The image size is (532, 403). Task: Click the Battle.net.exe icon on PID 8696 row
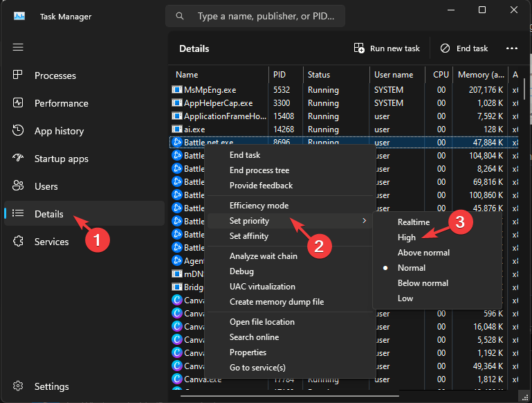pos(177,142)
